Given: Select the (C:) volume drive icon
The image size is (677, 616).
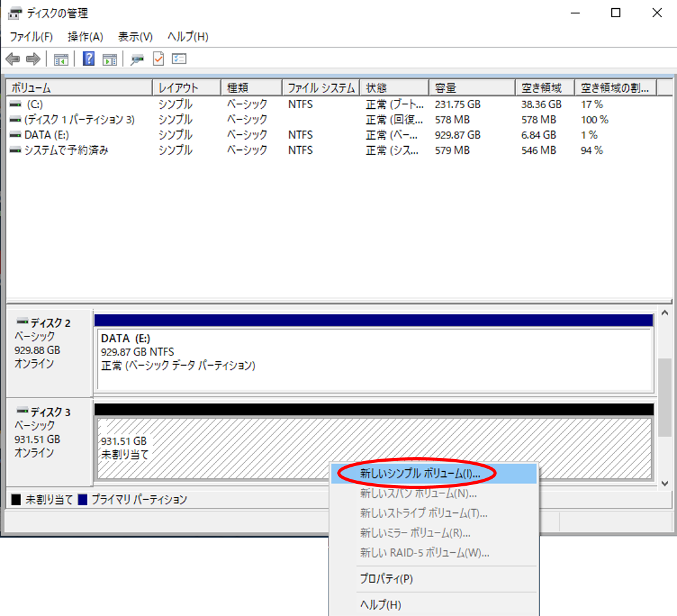Looking at the screenshot, I should pyautogui.click(x=16, y=104).
